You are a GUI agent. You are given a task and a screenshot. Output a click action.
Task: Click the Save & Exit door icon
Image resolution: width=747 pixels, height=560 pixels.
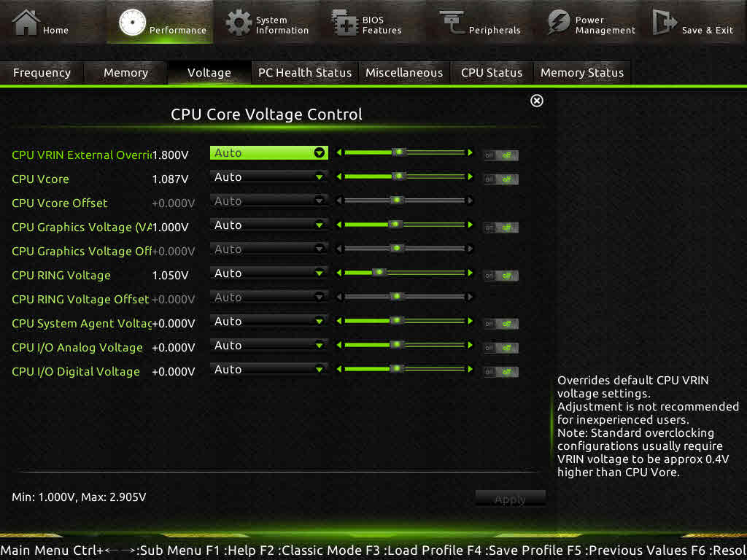(x=665, y=22)
